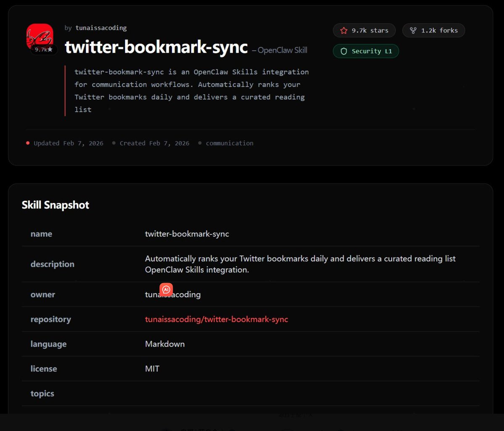
Task: Open the tunaissacoding/twitter-bookmark-sync repository link
Action: point(216,319)
